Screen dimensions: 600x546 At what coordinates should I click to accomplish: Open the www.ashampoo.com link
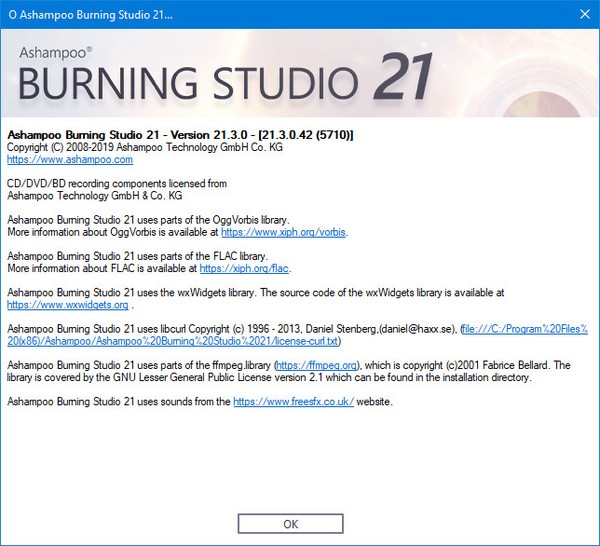point(70,159)
